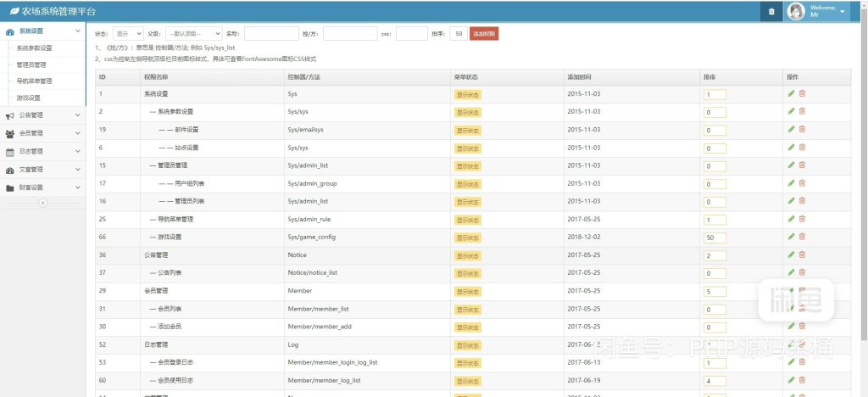Collapse the sidebar with the arrow circle

[42, 203]
